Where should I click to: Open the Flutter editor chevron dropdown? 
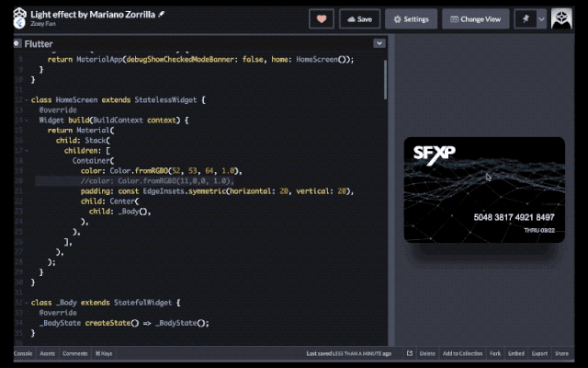(x=379, y=43)
